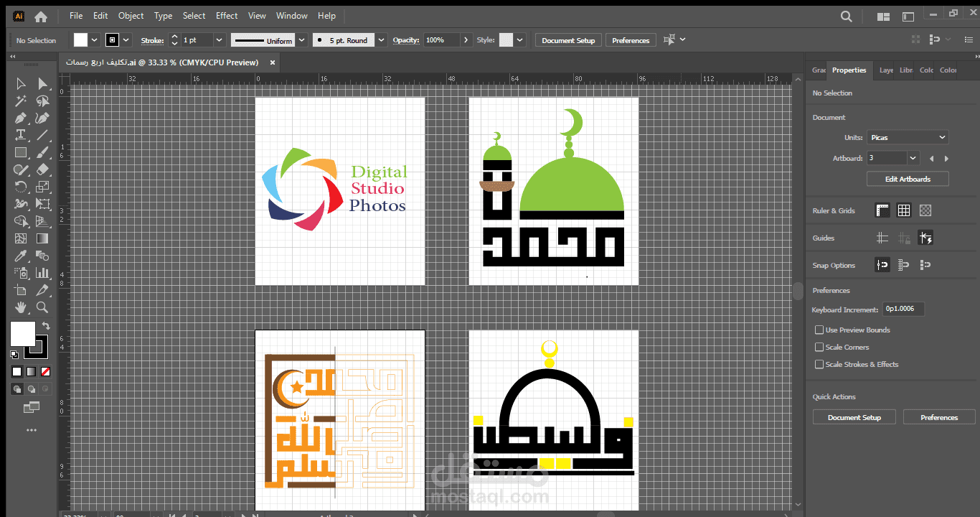Select the Pen tool
Screen dimensions: 980x517
coord(21,118)
